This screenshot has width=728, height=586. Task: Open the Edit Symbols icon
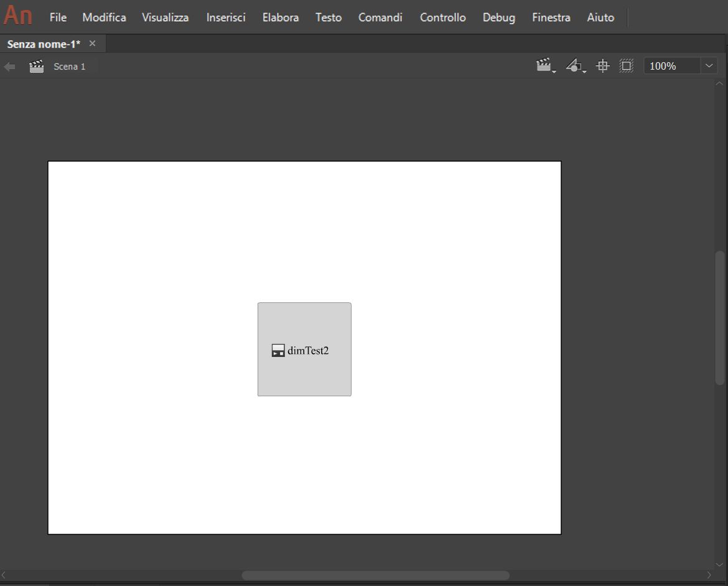coord(574,64)
